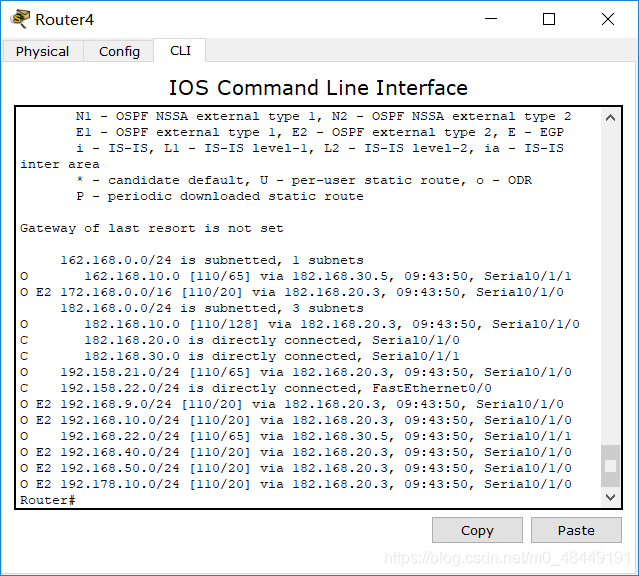Click the route entry 162.168.10.0 [110/65]
The height and width of the screenshot is (576, 639).
pos(296,276)
